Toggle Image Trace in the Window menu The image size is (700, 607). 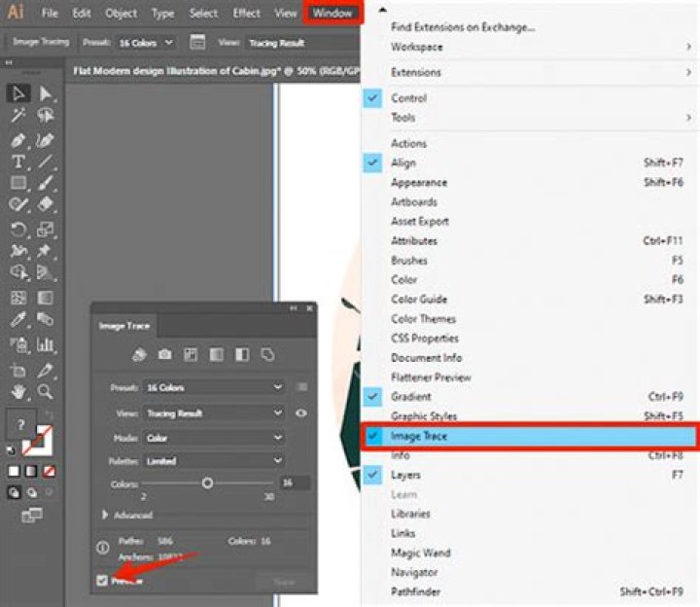pyautogui.click(x=529, y=436)
